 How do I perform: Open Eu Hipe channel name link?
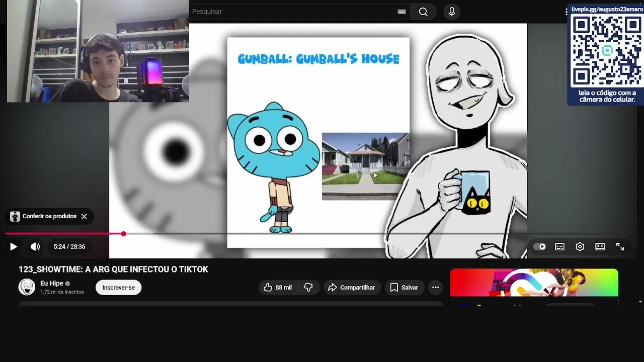pos(52,284)
